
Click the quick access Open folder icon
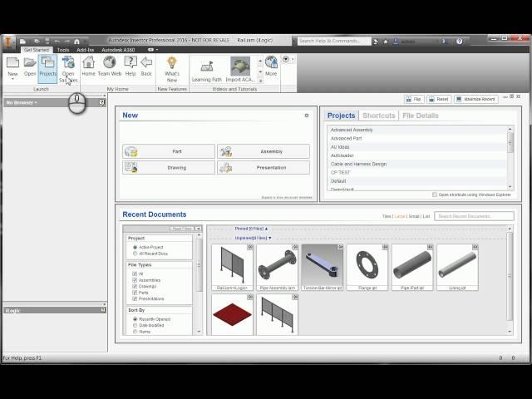(x=37, y=42)
